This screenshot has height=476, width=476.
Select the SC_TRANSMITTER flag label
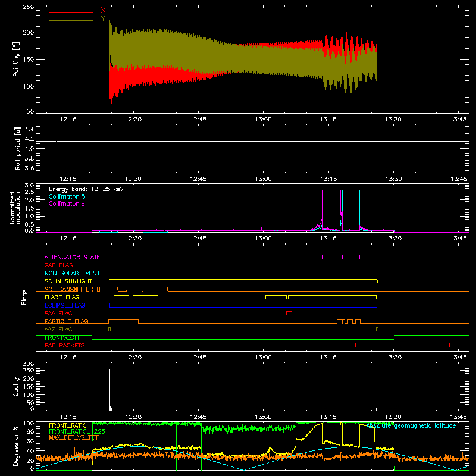(x=69, y=289)
